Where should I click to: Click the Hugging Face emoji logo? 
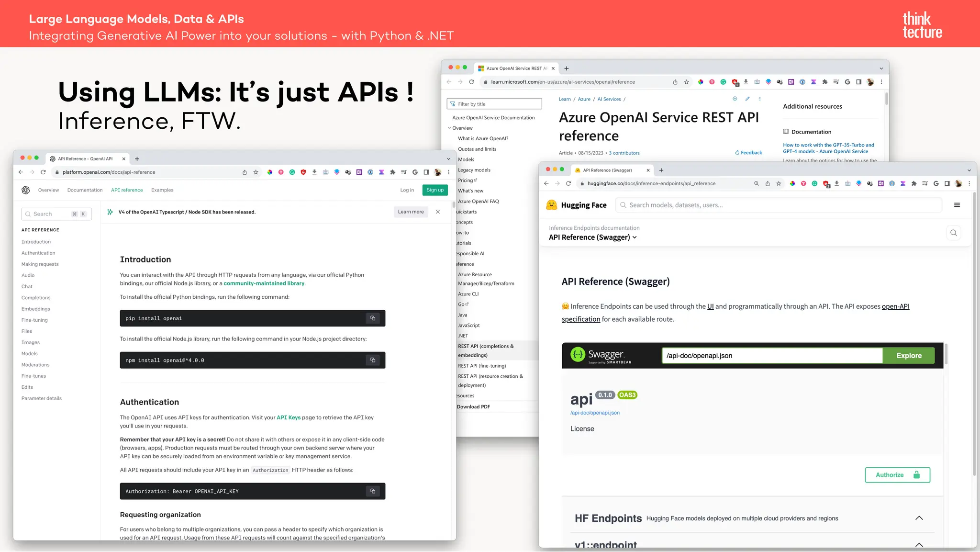click(x=552, y=205)
